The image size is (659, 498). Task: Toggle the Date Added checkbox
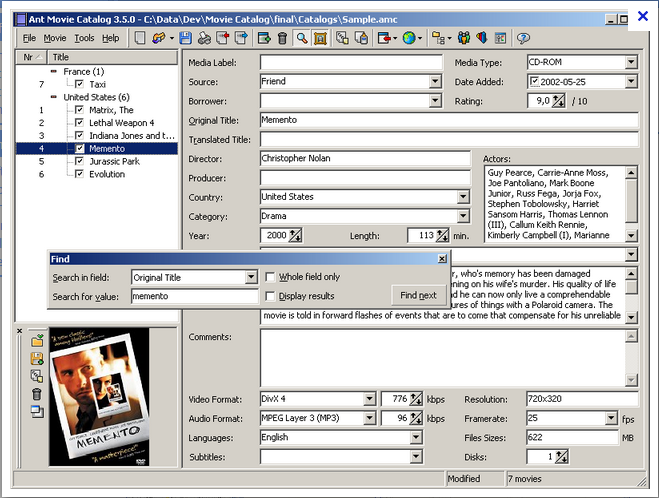click(x=534, y=81)
